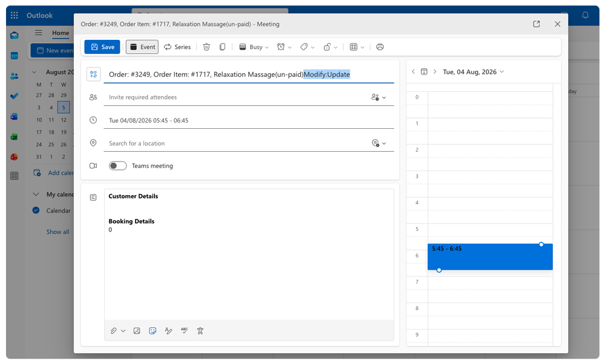Open the reminder alarm clock options

(x=284, y=47)
